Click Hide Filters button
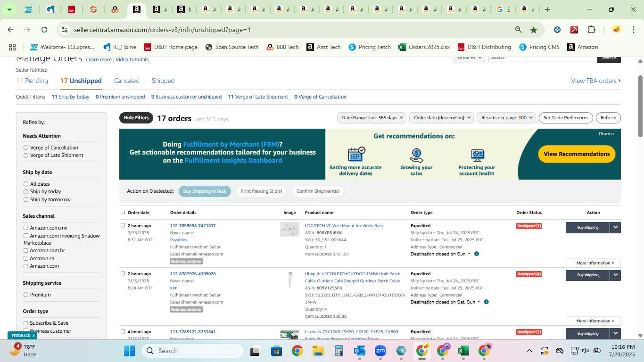Viewport: 644px width, 362px height. [x=136, y=118]
